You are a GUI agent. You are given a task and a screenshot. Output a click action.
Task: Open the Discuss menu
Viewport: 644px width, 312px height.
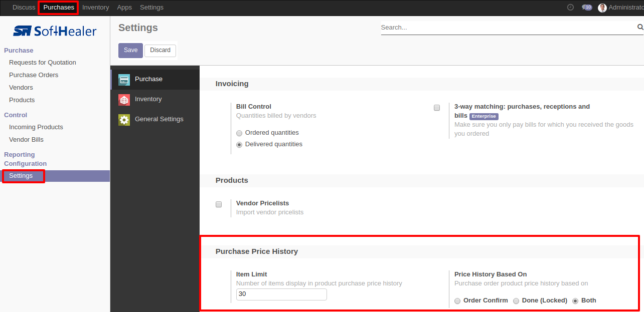click(x=24, y=8)
